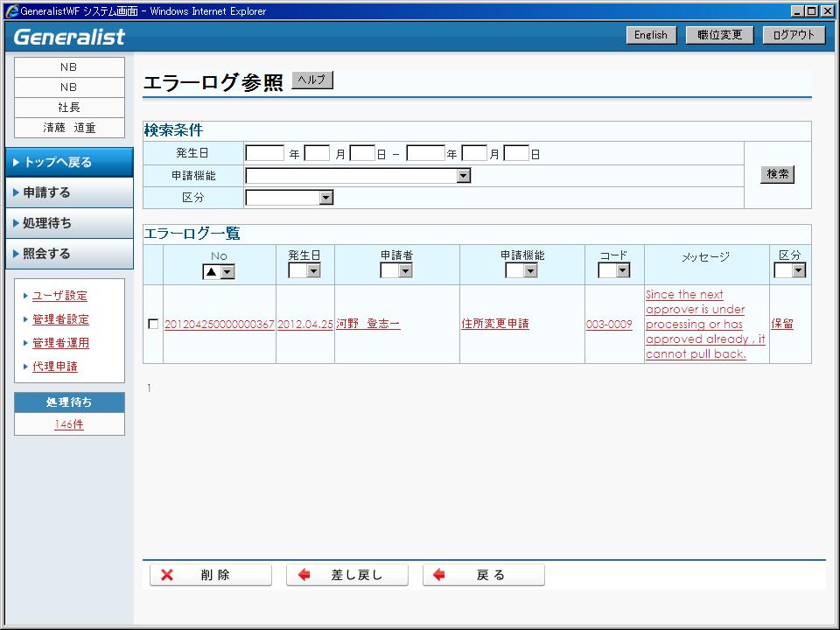Select トップへ戻る in the side menu
Screen dimensions: 840x630
69,162
